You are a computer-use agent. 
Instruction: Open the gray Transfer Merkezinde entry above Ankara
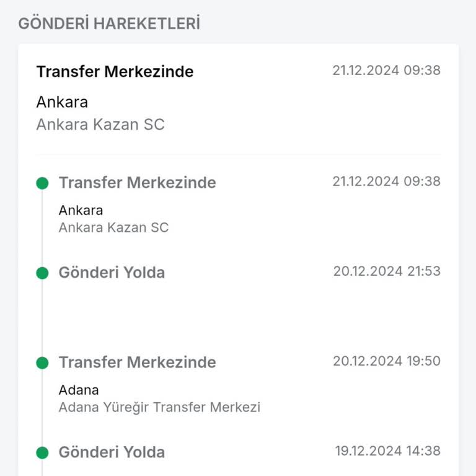point(137,183)
